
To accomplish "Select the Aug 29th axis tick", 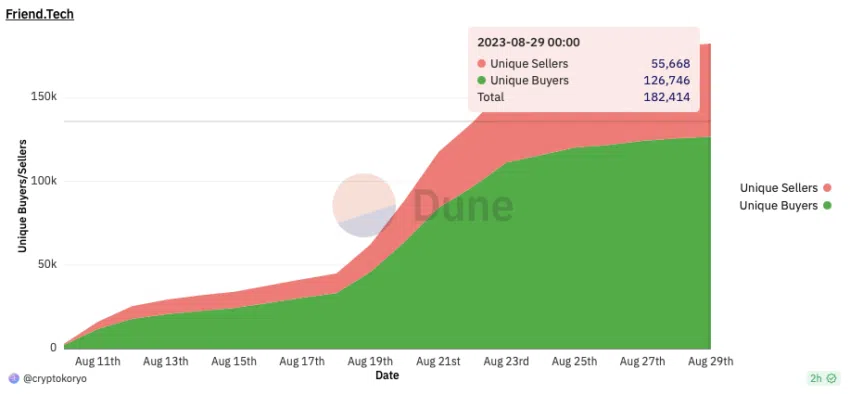I will coord(710,361).
